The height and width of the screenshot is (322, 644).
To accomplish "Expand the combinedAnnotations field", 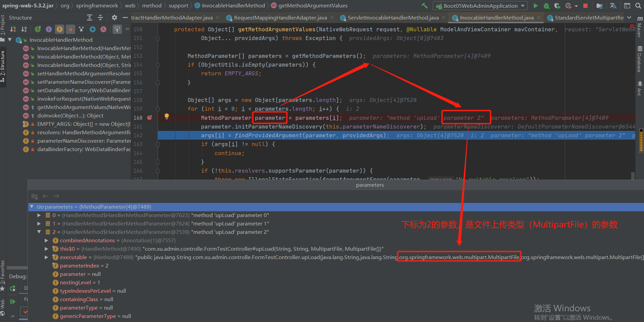I will (46, 240).
